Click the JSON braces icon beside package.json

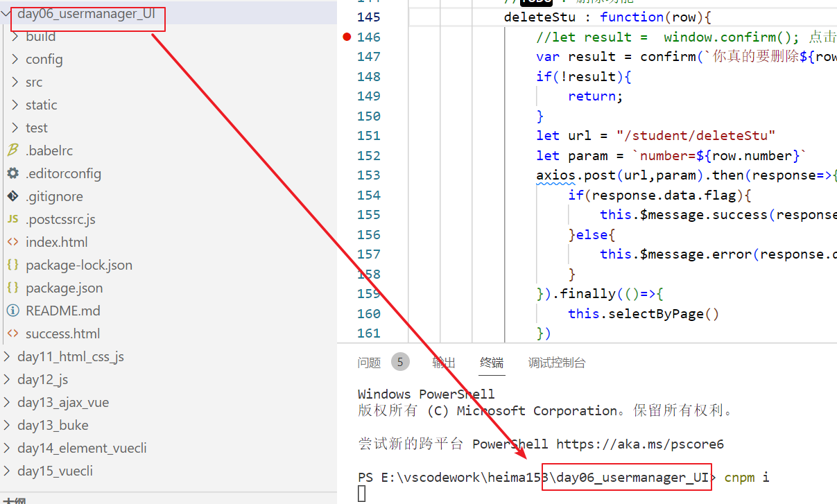coord(12,288)
